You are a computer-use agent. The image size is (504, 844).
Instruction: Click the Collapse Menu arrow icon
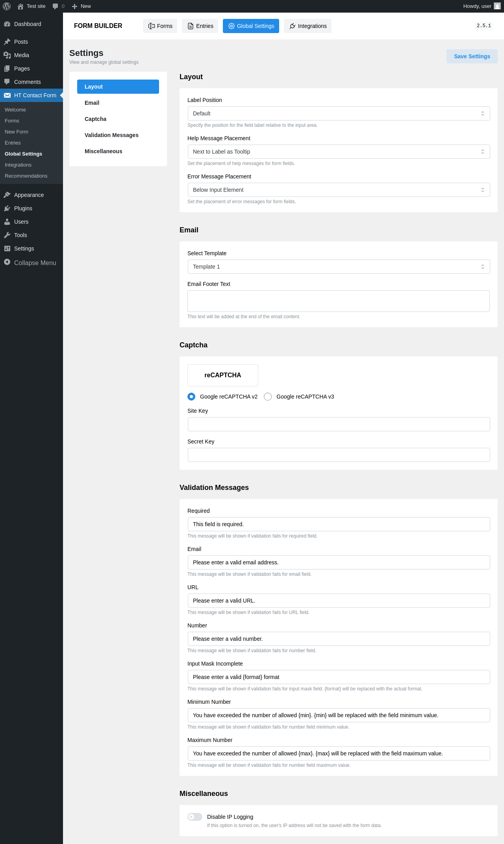coord(7,262)
